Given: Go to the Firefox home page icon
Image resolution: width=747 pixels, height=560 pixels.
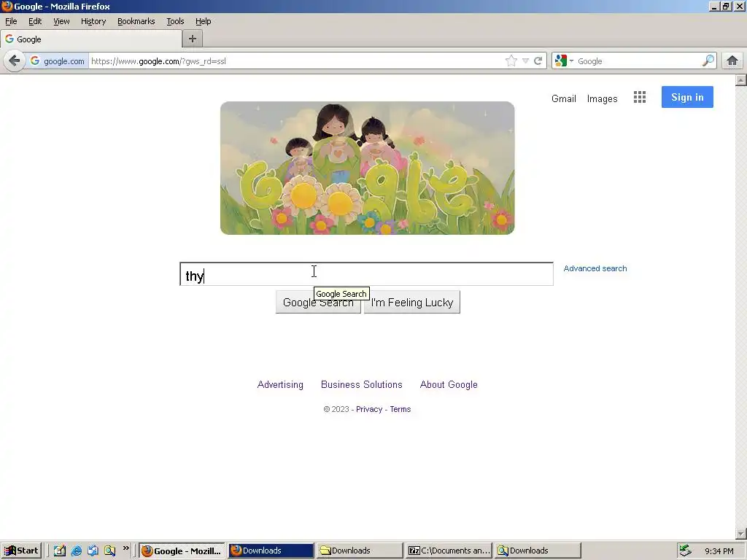Looking at the screenshot, I should pos(732,61).
